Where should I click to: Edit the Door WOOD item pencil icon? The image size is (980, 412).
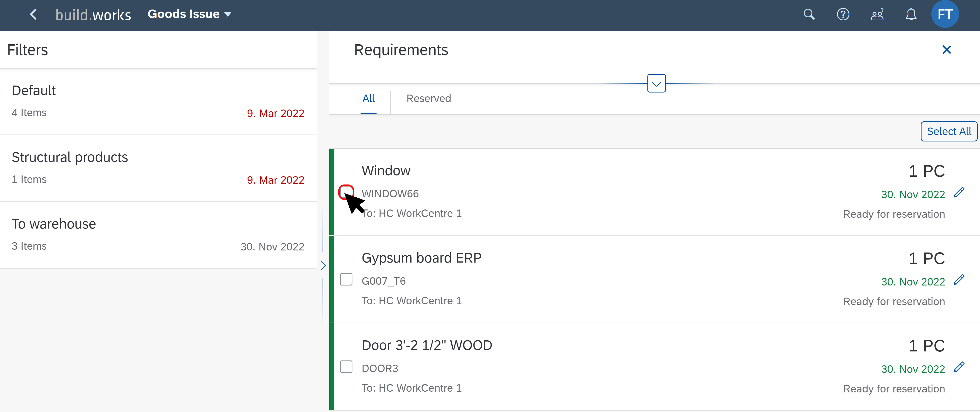pyautogui.click(x=959, y=367)
